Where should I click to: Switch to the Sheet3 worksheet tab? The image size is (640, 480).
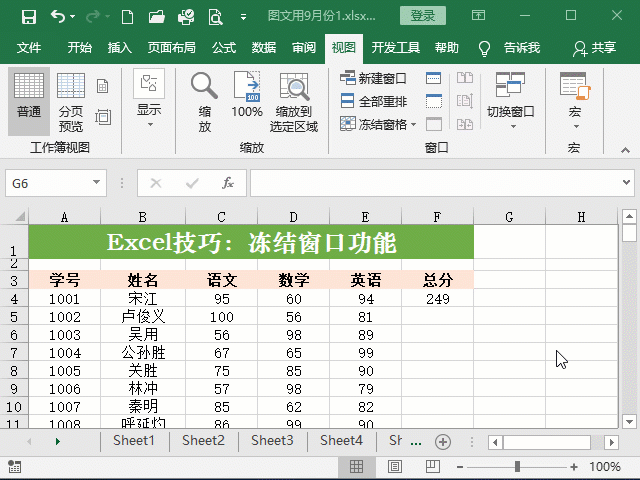[272, 440]
